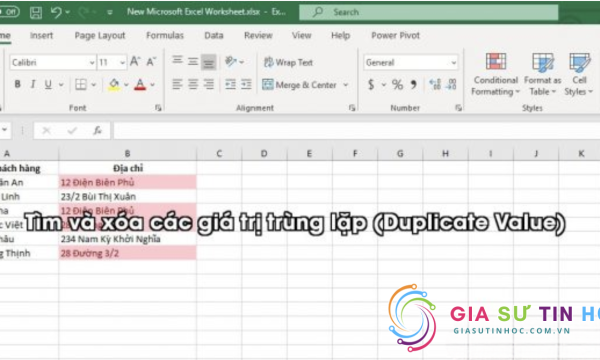Open the Underline style dropdown arrow
The image size is (600, 360).
[x=61, y=85]
